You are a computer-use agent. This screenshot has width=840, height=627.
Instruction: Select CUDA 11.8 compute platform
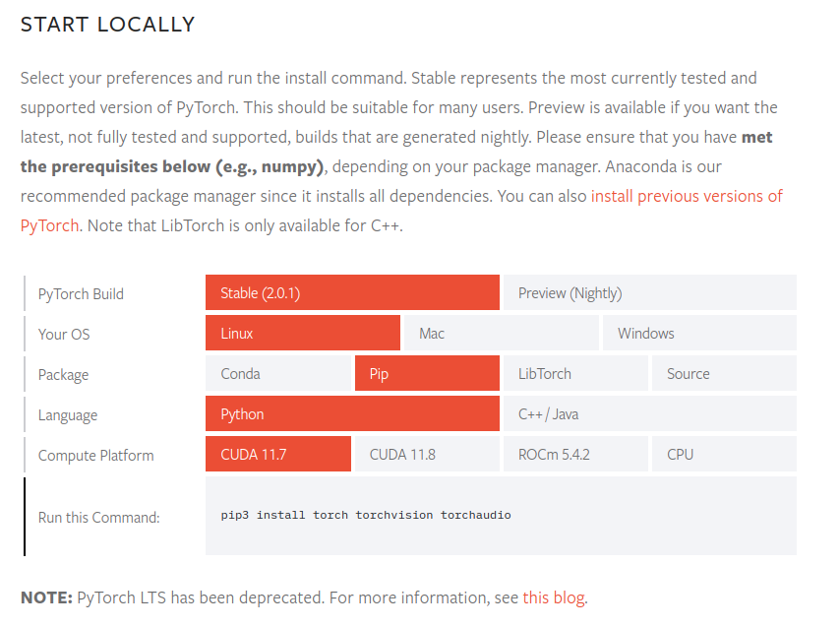[426, 455]
